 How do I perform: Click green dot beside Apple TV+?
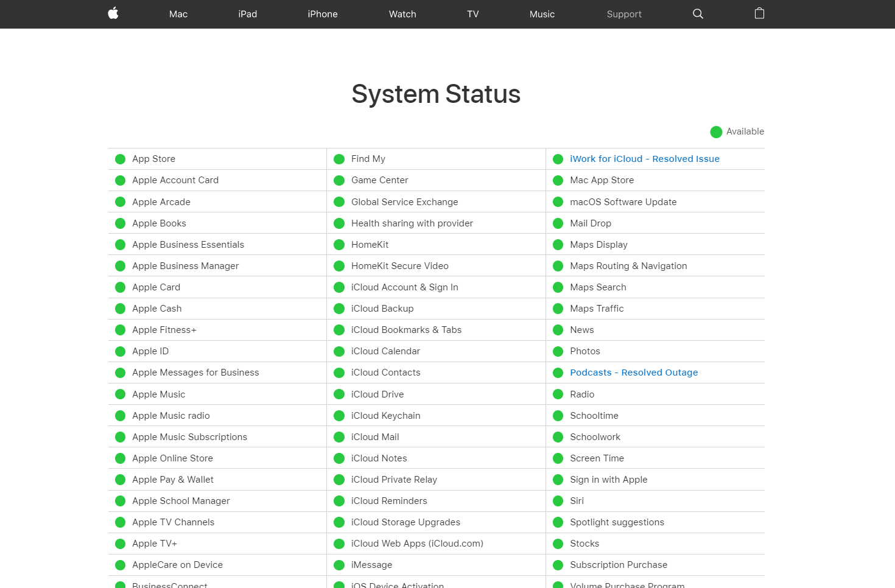[x=121, y=544]
